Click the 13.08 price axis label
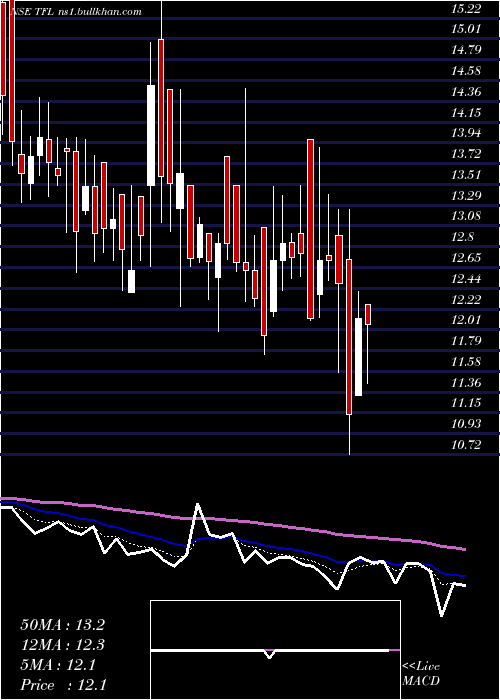 point(466,216)
